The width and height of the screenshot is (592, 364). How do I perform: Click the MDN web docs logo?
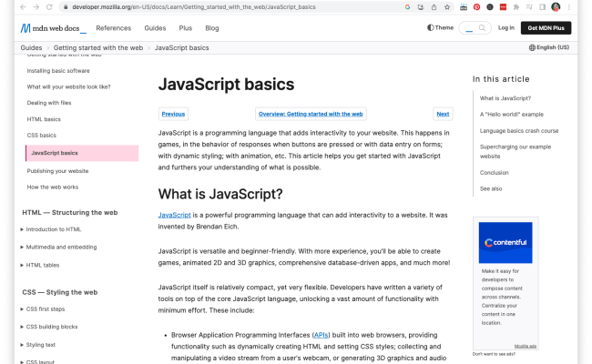click(53, 28)
